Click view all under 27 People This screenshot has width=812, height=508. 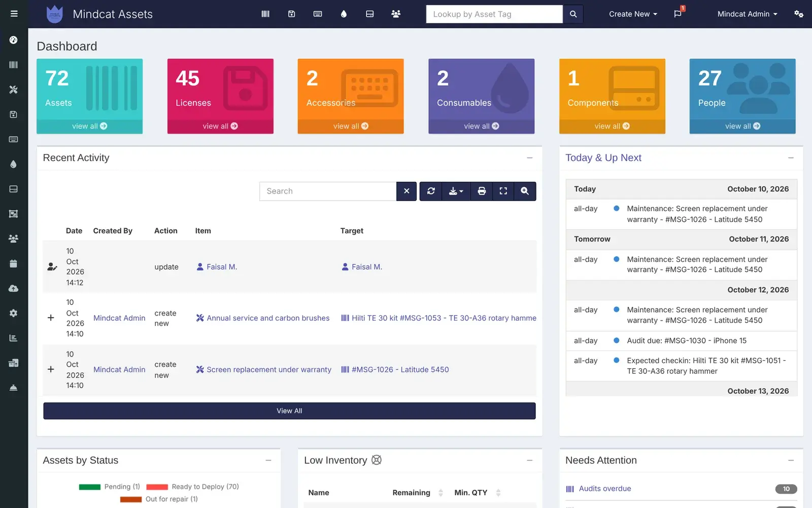(742, 126)
